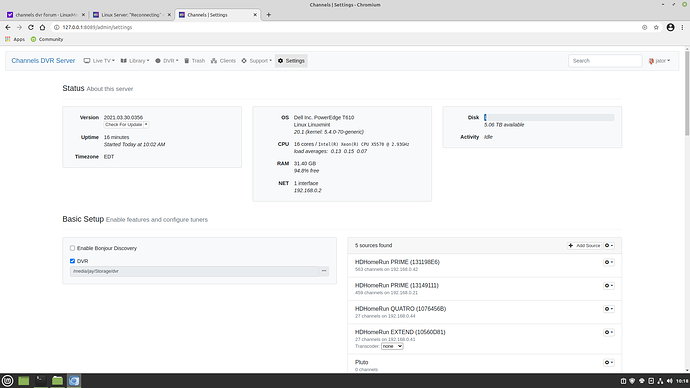Open the Chromium three-dot menu
Image resolution: width=690 pixels, height=388 pixels.
pos(683,27)
